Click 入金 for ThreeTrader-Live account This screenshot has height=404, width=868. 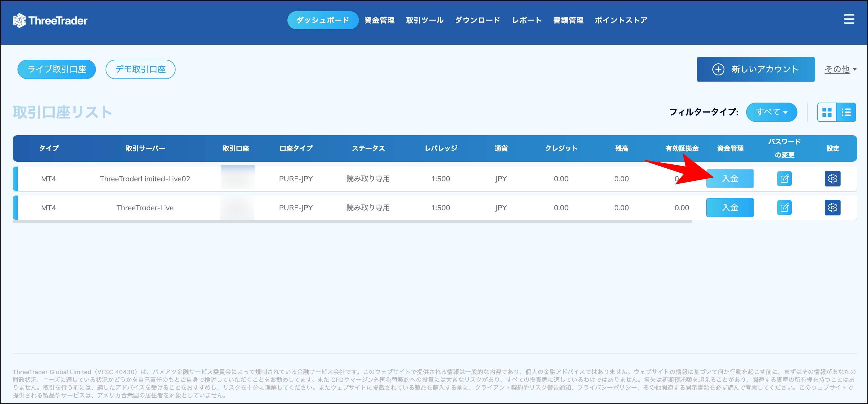tap(730, 207)
